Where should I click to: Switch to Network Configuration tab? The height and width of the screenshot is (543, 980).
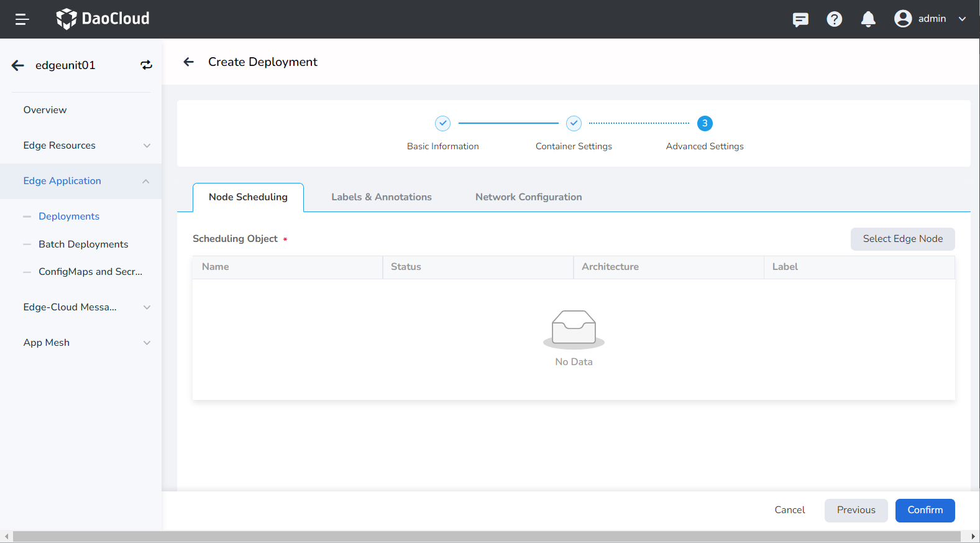pos(528,197)
